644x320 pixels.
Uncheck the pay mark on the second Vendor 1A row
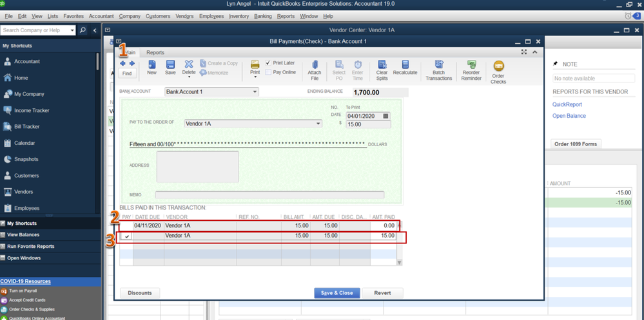point(127,236)
